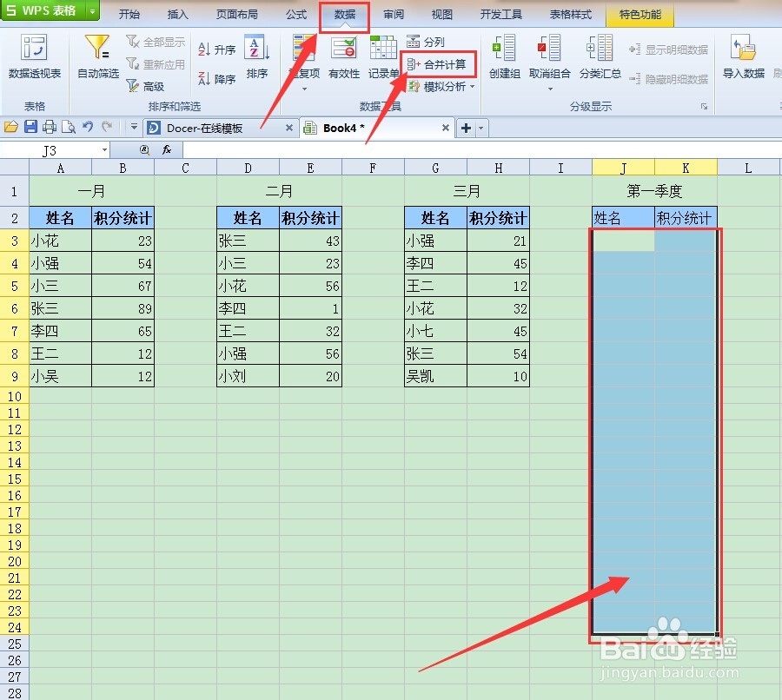
Task: Select cell G9 with 吴凯
Action: 436,376
